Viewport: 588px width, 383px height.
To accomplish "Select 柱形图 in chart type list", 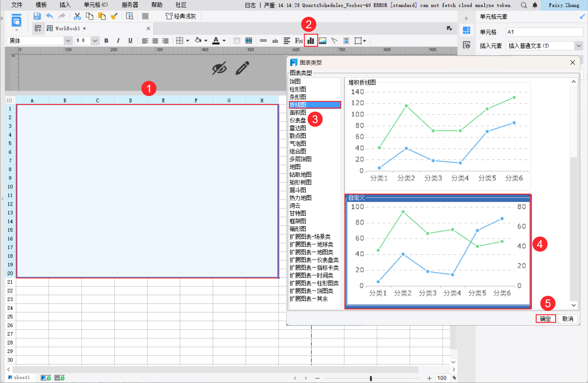I will coord(298,89).
